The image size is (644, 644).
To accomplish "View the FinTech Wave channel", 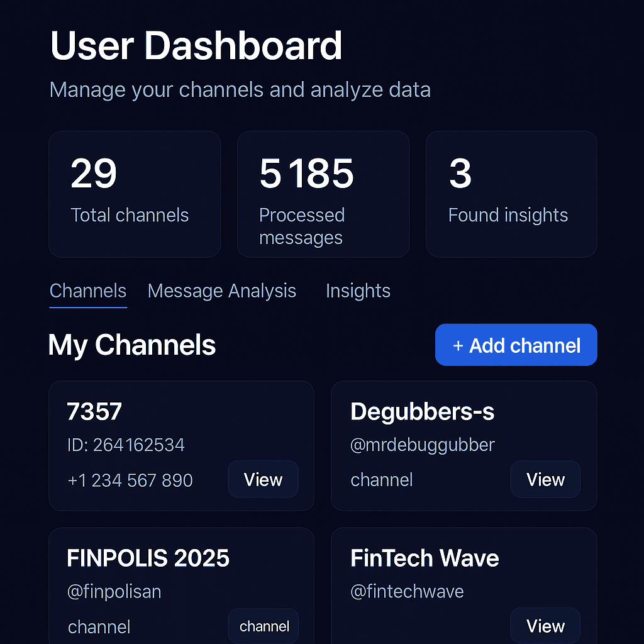I will coord(545,626).
